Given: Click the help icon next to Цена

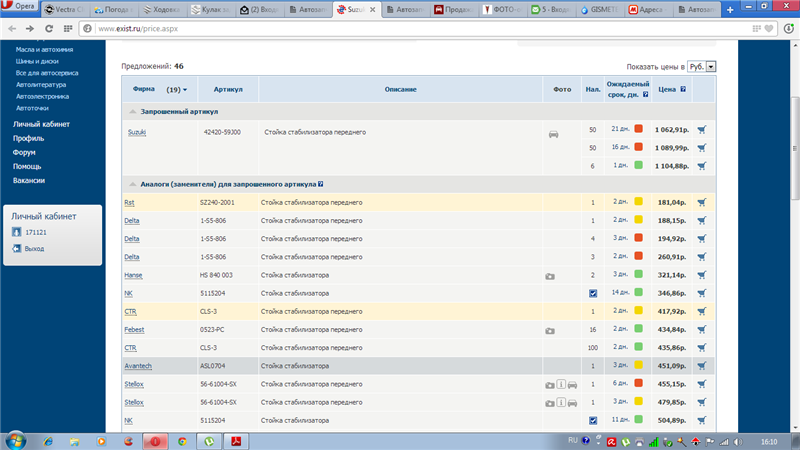Looking at the screenshot, I should pyautogui.click(x=684, y=90).
